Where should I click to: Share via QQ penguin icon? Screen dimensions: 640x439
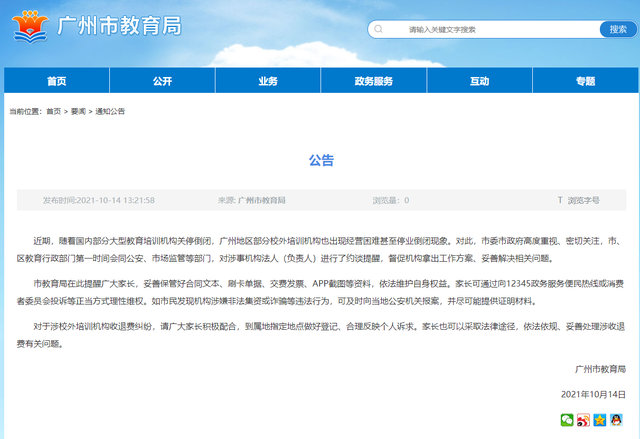click(x=618, y=419)
